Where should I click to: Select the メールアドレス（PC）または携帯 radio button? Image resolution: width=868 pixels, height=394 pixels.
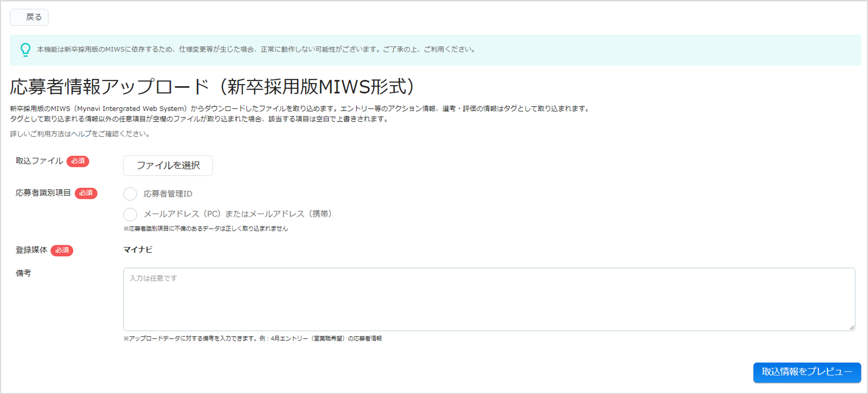click(130, 214)
